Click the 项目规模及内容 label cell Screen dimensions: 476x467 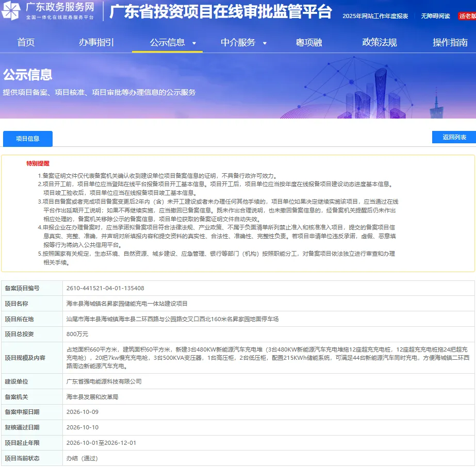[32, 358]
